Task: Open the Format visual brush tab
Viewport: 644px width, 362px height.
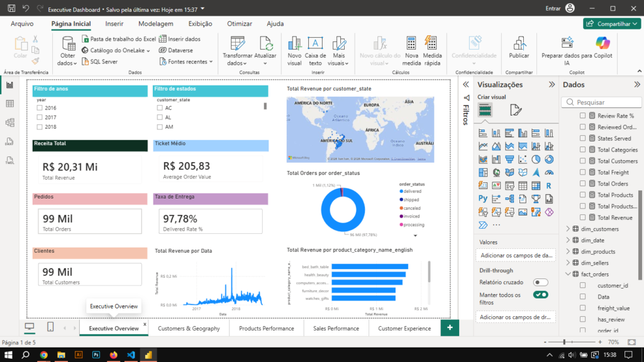Action: click(x=516, y=110)
